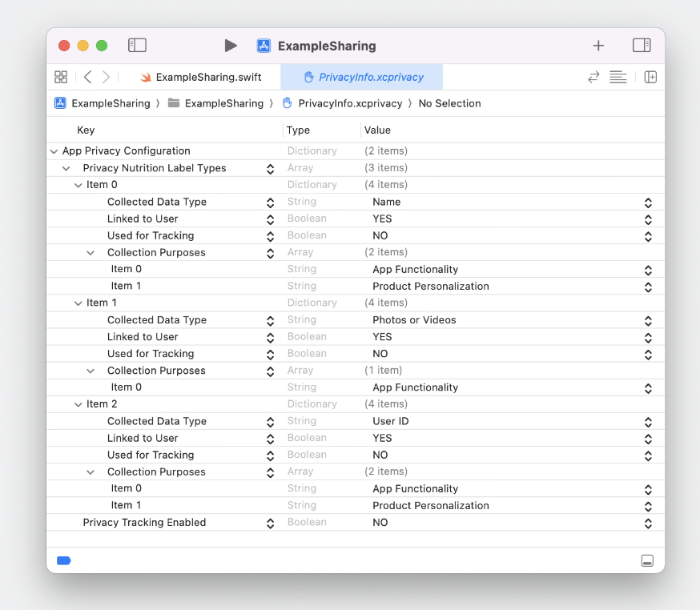
Task: Click the ExampleSharing app icon in toolbar
Action: (264, 46)
